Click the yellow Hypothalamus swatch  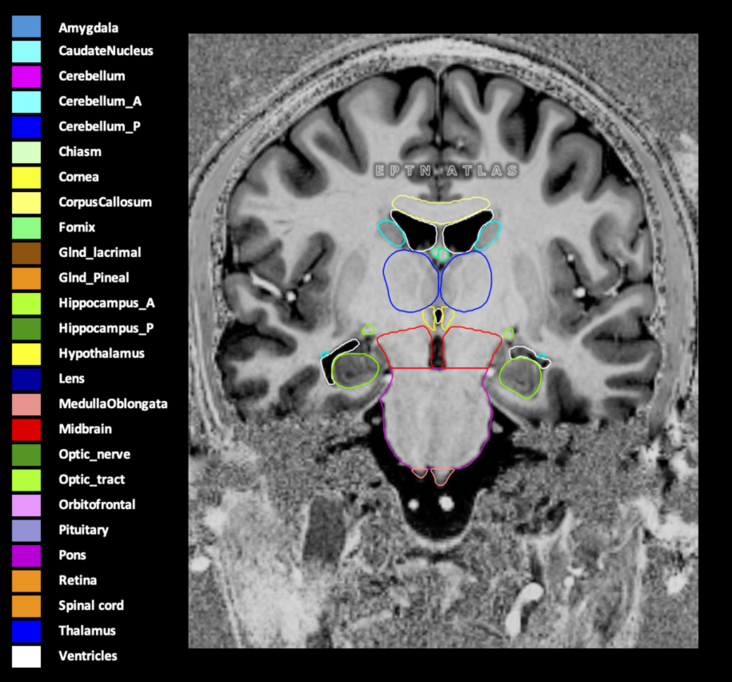[26, 354]
